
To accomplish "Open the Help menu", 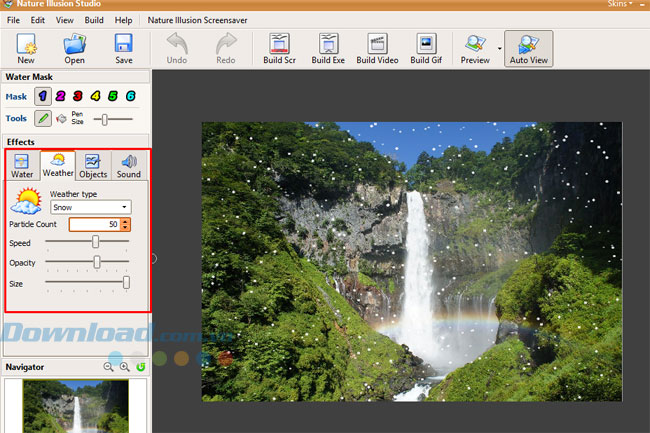I will click(x=124, y=20).
